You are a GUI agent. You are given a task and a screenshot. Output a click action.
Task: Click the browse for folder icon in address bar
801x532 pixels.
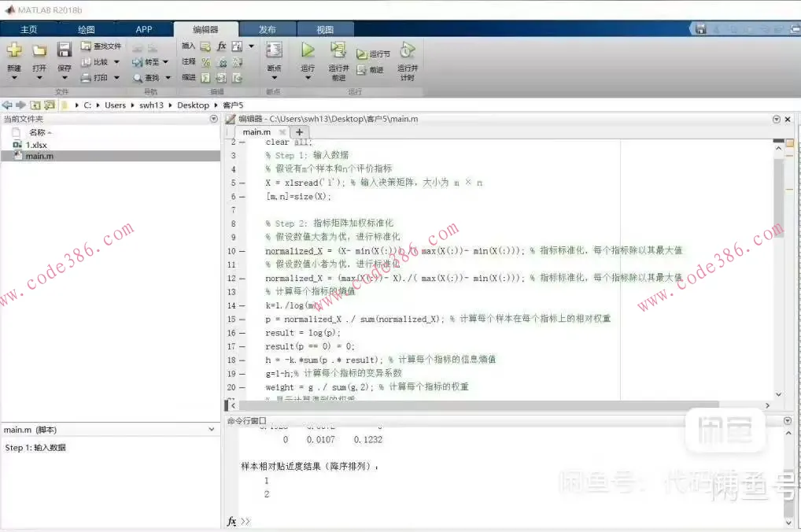point(50,105)
